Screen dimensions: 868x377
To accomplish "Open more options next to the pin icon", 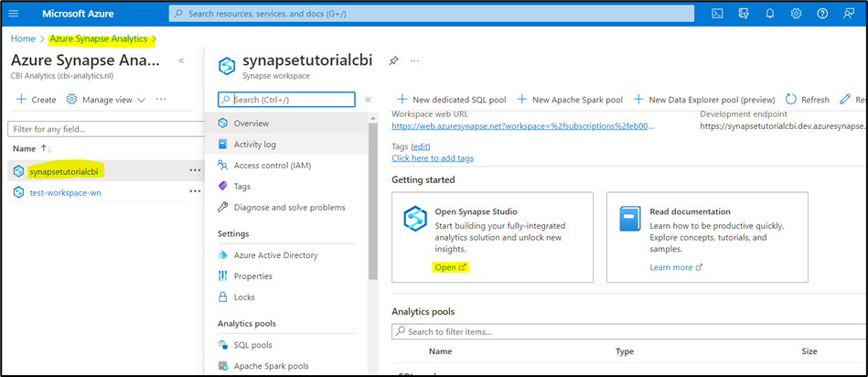I will pyautogui.click(x=414, y=61).
